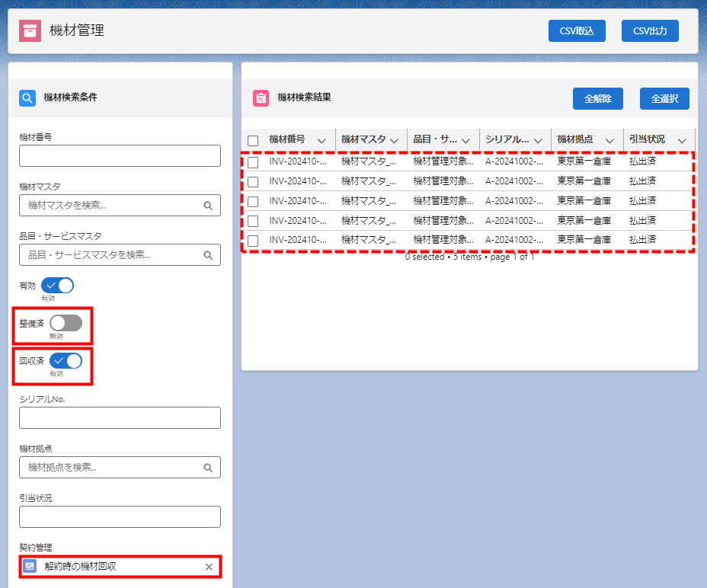
Task: Click the 機材検索条件 magnifier icon
Action: pos(27,97)
